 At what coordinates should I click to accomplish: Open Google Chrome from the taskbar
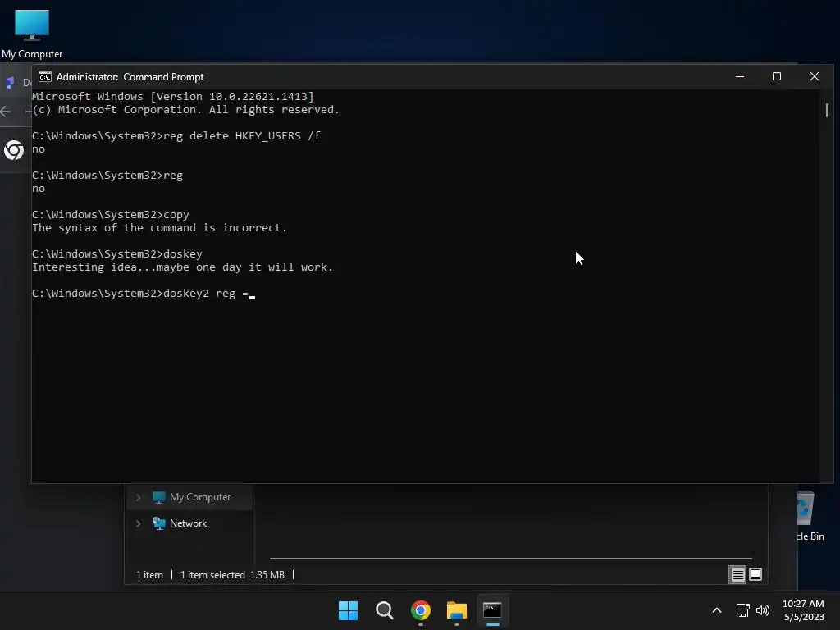point(421,610)
